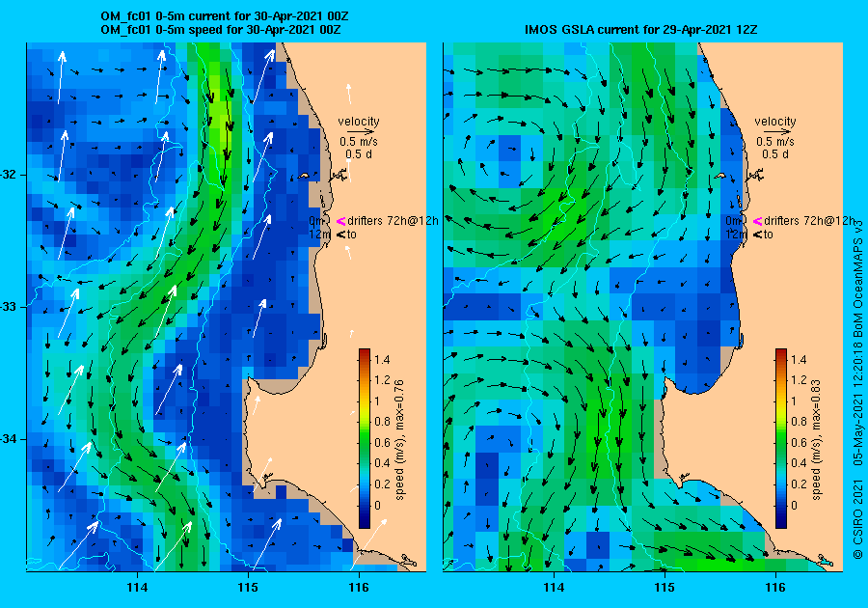
Task: Click the '1.4' tick on left color bar
Action: (382, 359)
